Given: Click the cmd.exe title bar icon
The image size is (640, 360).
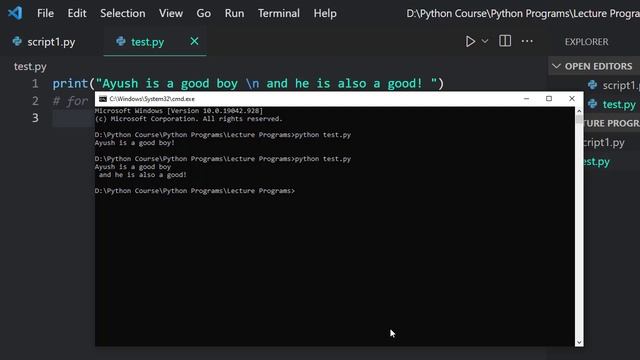Looking at the screenshot, I should (x=103, y=99).
